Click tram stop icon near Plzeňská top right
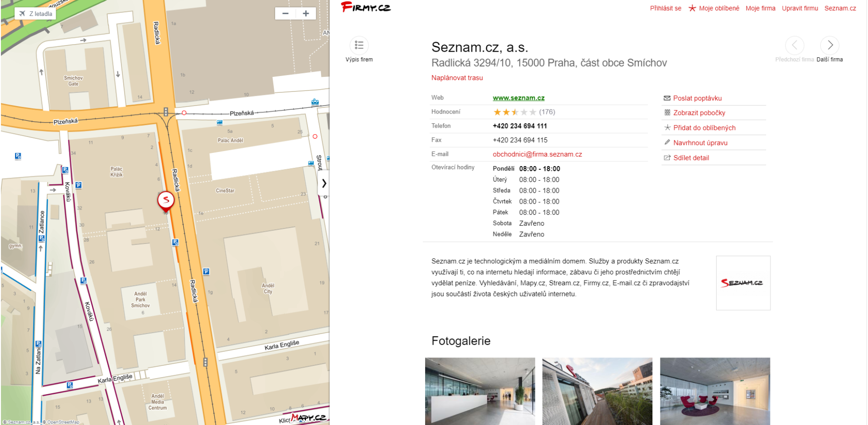 pos(315,102)
